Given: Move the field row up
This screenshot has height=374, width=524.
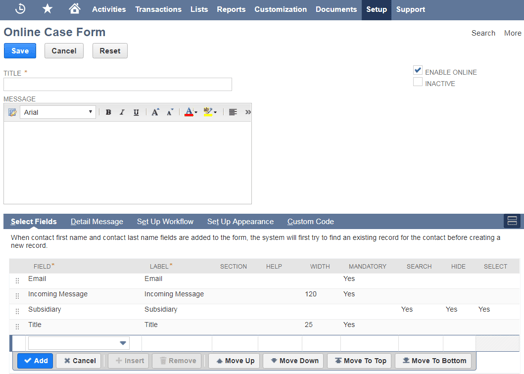Looking at the screenshot, I should pos(235,361).
